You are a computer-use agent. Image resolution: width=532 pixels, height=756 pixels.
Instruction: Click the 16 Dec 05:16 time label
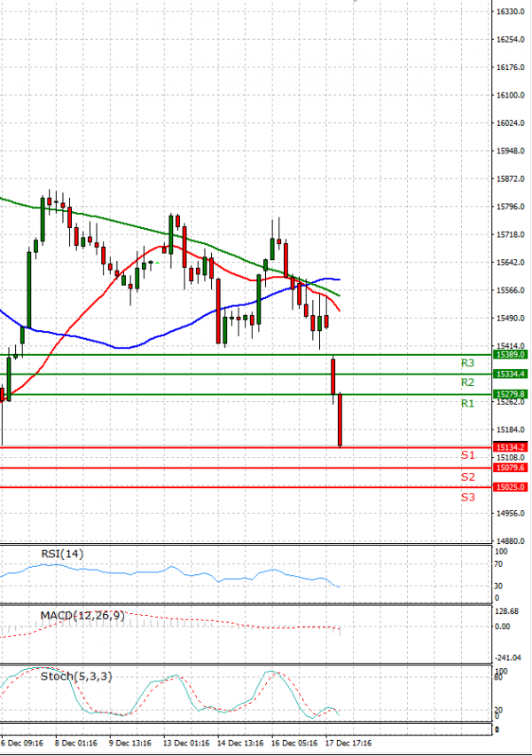(294, 743)
